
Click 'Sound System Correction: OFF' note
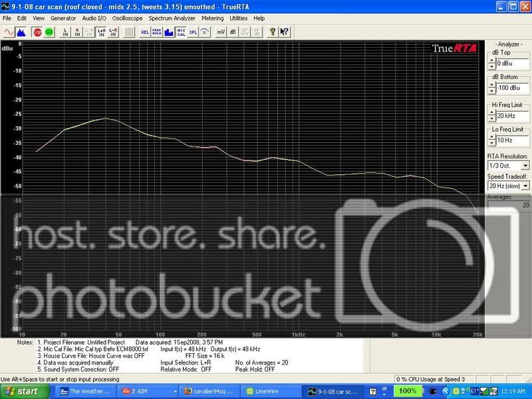coord(81,370)
